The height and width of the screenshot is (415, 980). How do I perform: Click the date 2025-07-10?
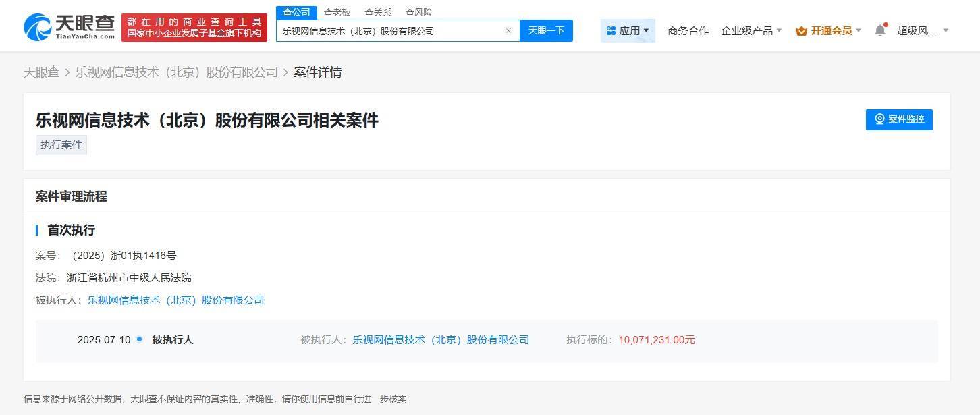104,340
